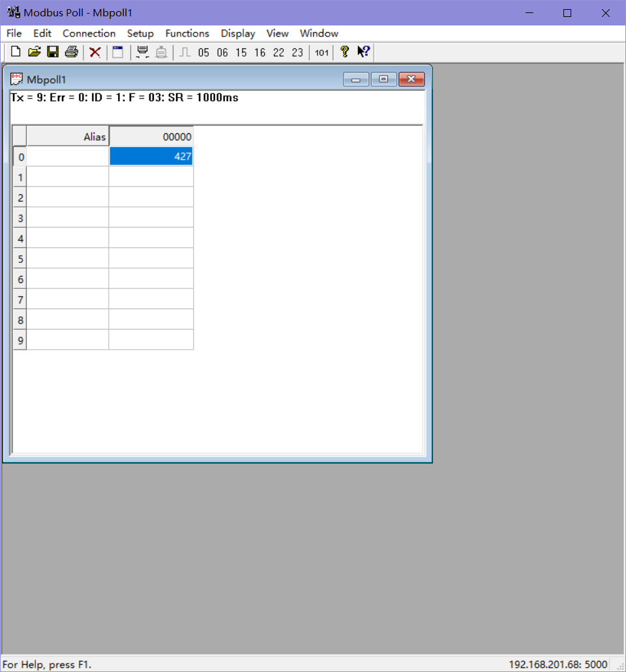626x672 pixels.
Task: Select row header 2
Action: click(20, 198)
